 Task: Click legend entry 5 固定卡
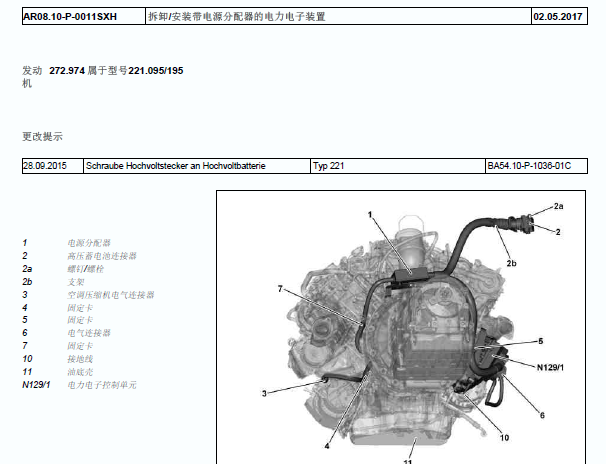(58, 320)
